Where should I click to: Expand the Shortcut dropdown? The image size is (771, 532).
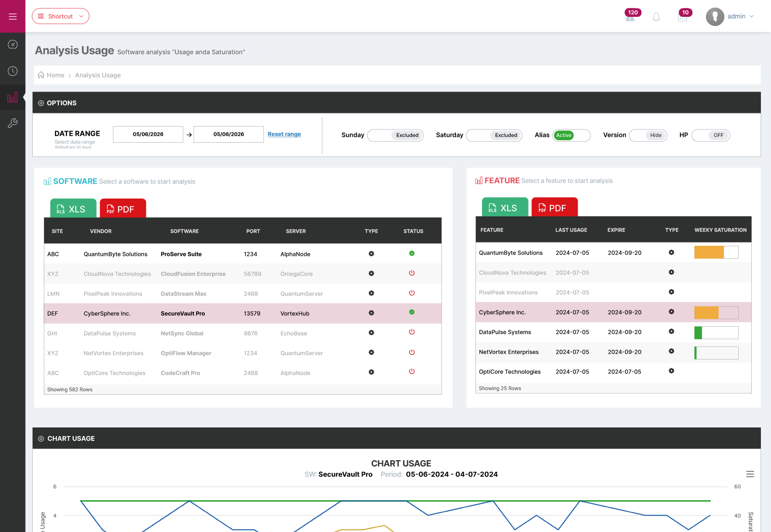(61, 16)
